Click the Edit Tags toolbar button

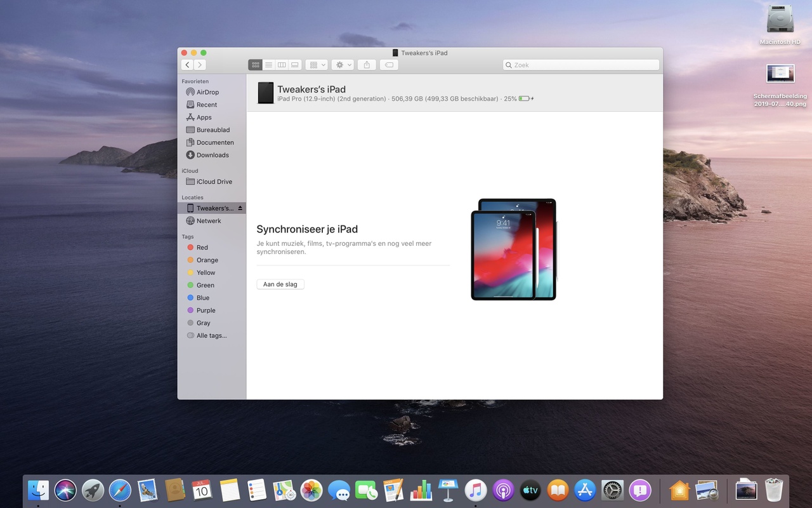[x=389, y=65]
